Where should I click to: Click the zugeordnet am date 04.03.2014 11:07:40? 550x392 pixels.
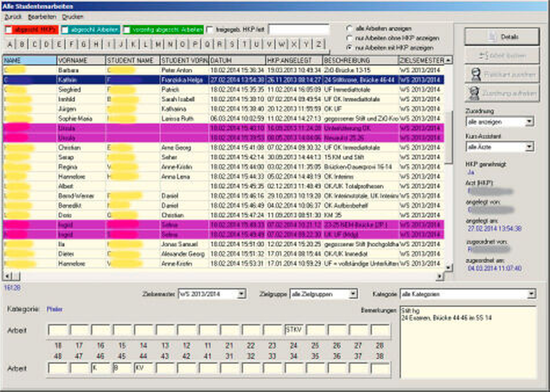pyautogui.click(x=494, y=268)
